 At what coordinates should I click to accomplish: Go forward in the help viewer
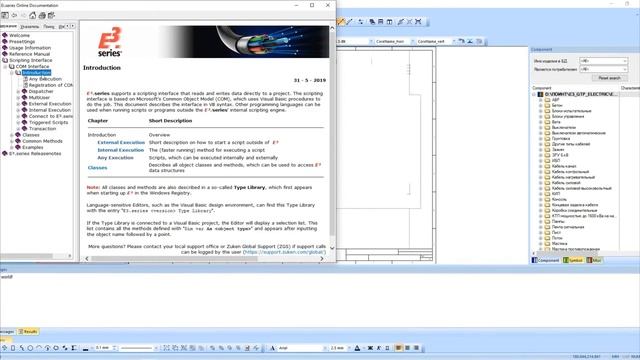click(x=23, y=16)
